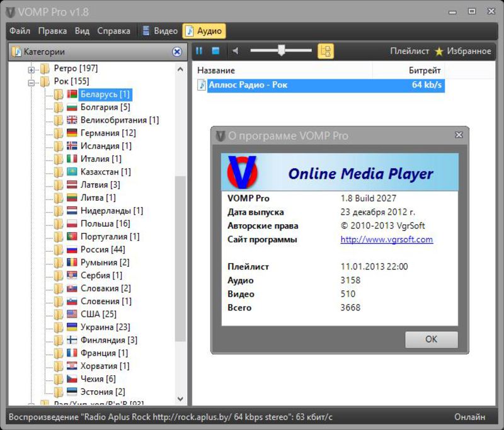This screenshot has height=430, width=504.
Task: Expand the Ретро [197] category
Action: [31, 70]
